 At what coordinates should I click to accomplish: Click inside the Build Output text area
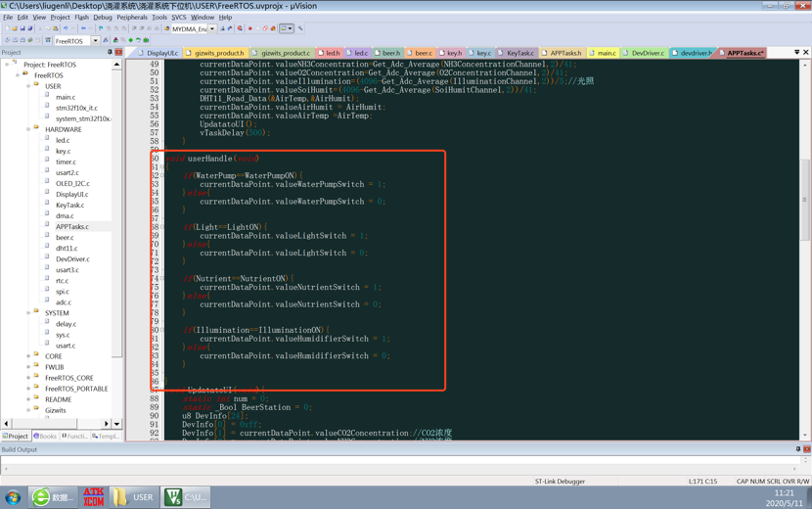(401, 460)
